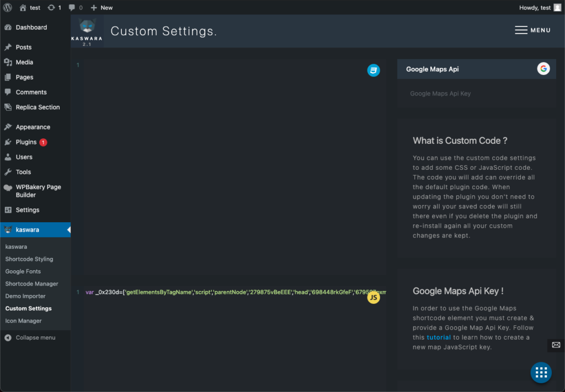The image size is (565, 392).
Task: Click the Google Maps Api panel header
Action: pyautogui.click(x=476, y=69)
